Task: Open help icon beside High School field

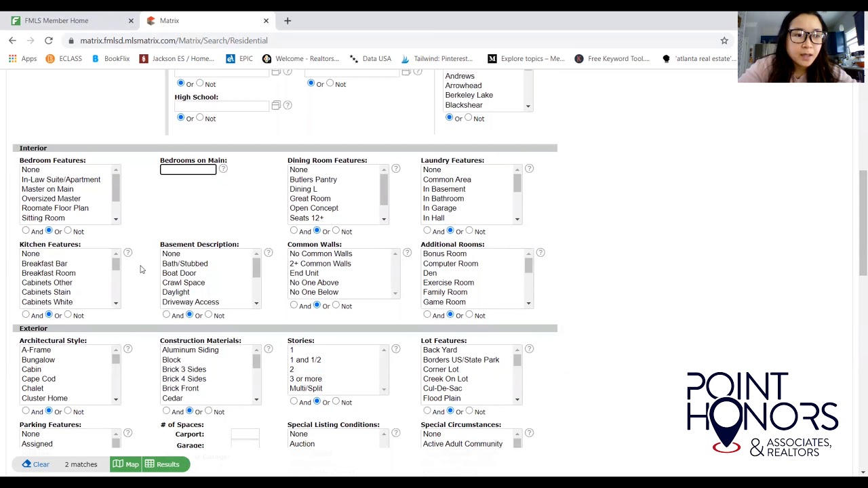Action: pyautogui.click(x=288, y=106)
